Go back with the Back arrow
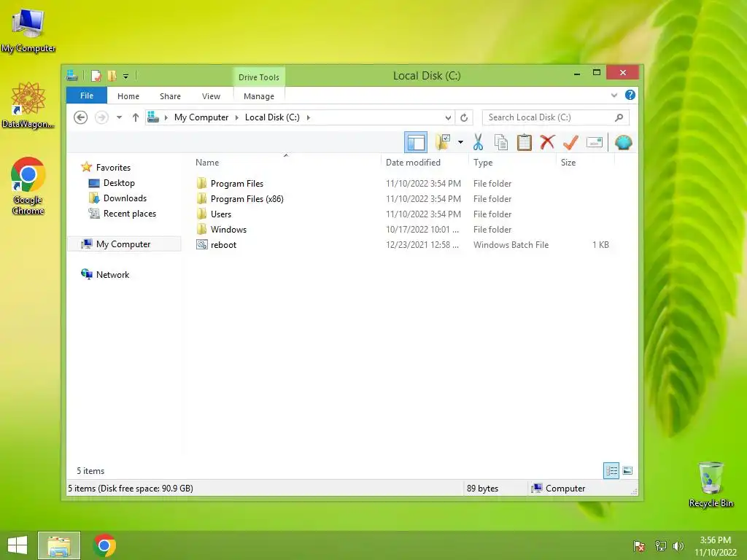 pyautogui.click(x=80, y=117)
